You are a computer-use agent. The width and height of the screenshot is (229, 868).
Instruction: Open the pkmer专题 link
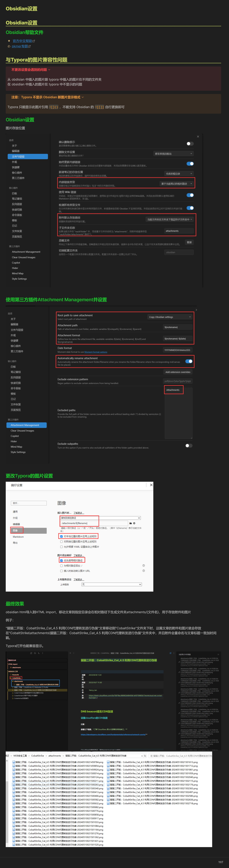(20, 46)
